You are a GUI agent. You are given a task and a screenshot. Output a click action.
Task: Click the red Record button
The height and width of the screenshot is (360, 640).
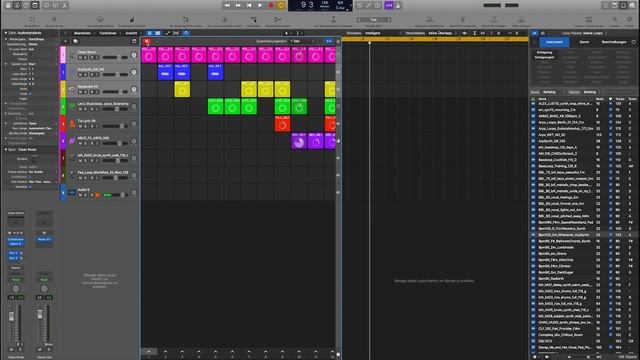tap(270, 5)
